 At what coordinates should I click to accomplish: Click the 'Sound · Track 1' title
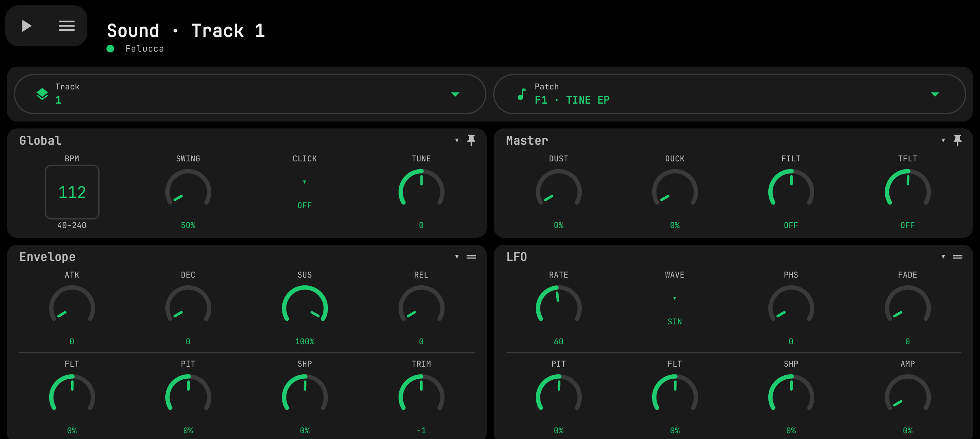[x=186, y=30]
